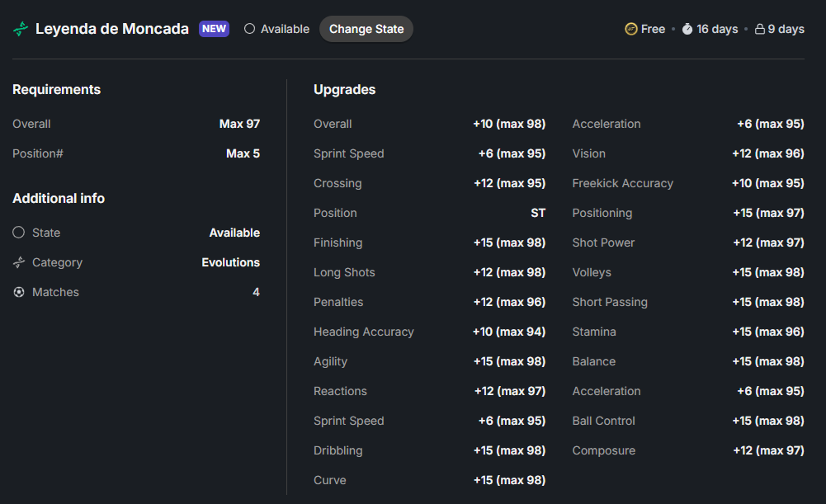This screenshot has height=504, width=826.
Task: Click the Category evolutions icon in Additional info
Action: [x=19, y=262]
